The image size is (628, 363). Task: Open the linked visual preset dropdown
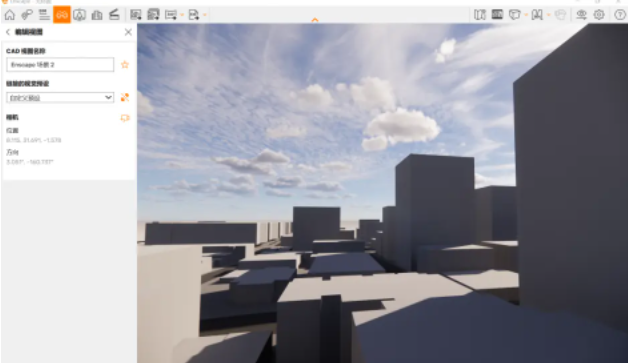click(x=60, y=97)
